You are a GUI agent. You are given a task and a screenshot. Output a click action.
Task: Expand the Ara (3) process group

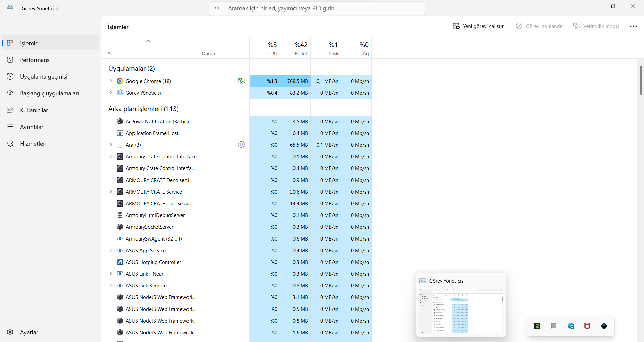pos(111,145)
